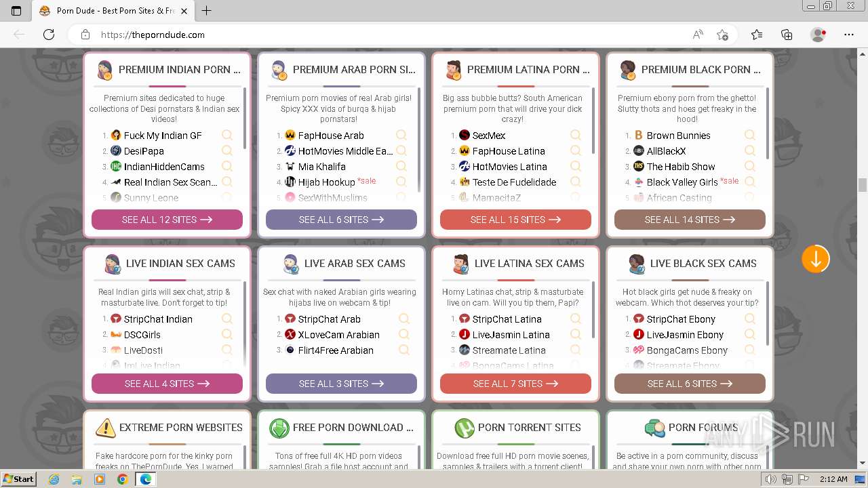This screenshot has width=868, height=488.
Task: Open a new tab with the plus button
Action: pos(207,11)
